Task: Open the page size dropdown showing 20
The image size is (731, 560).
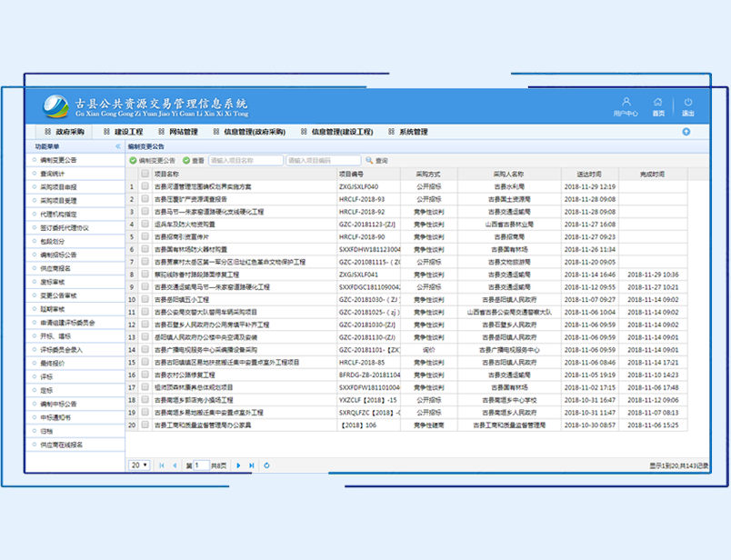Action: pos(139,465)
